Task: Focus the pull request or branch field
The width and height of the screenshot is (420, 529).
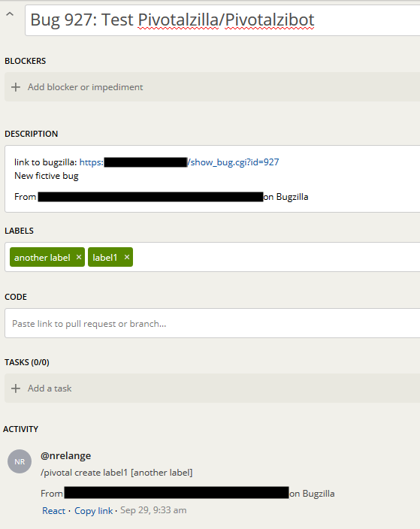Action: pyautogui.click(x=213, y=323)
